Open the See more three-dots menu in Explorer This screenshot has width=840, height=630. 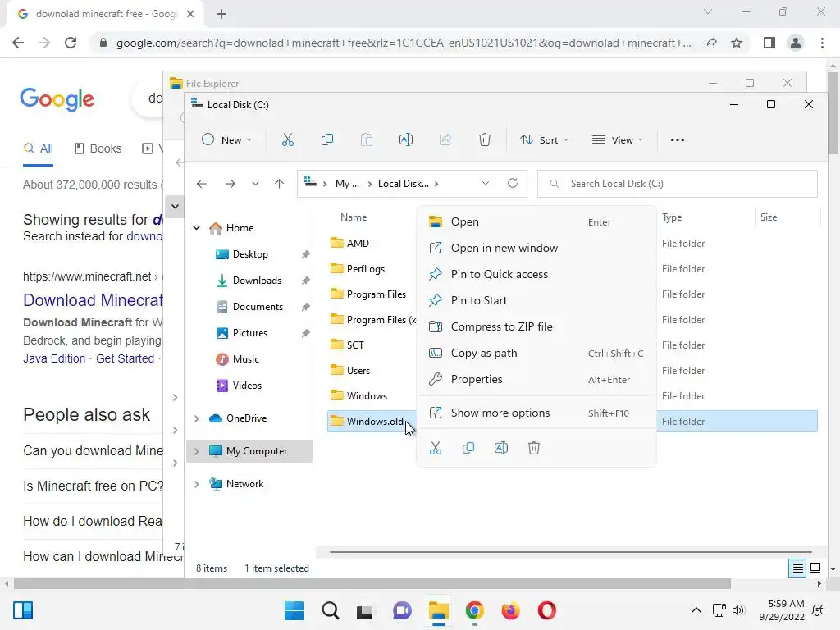pyautogui.click(x=677, y=139)
